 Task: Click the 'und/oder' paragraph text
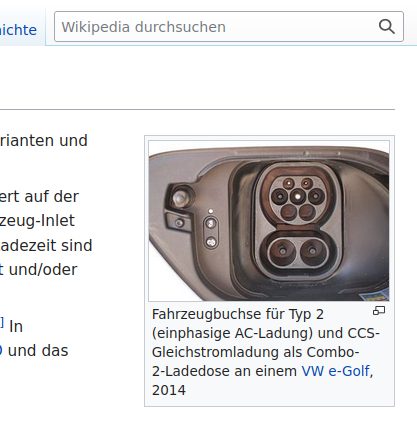[43, 270]
